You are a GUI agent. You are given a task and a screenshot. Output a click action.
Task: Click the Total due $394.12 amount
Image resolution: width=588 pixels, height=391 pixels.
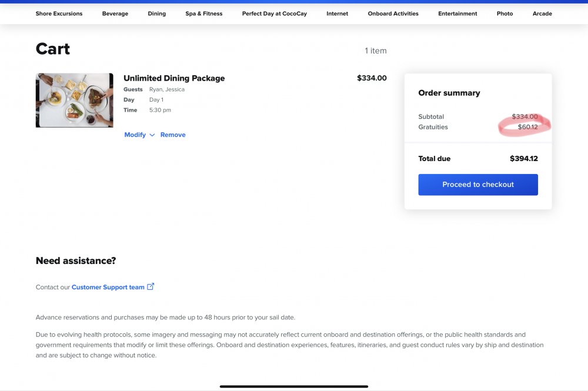pos(523,159)
